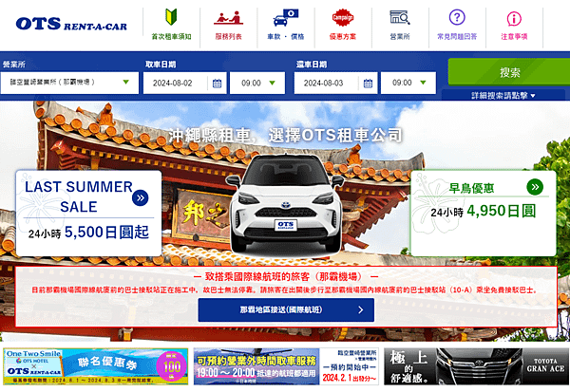This screenshot has height=392, width=570.
Task: Click the OTS Rent-A-Car logo
Action: click(71, 24)
